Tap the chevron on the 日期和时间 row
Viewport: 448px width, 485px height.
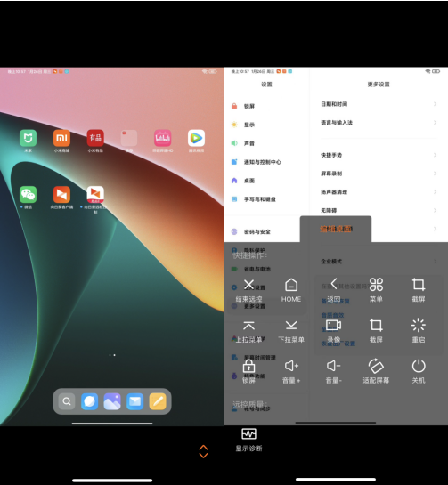[x=435, y=104]
